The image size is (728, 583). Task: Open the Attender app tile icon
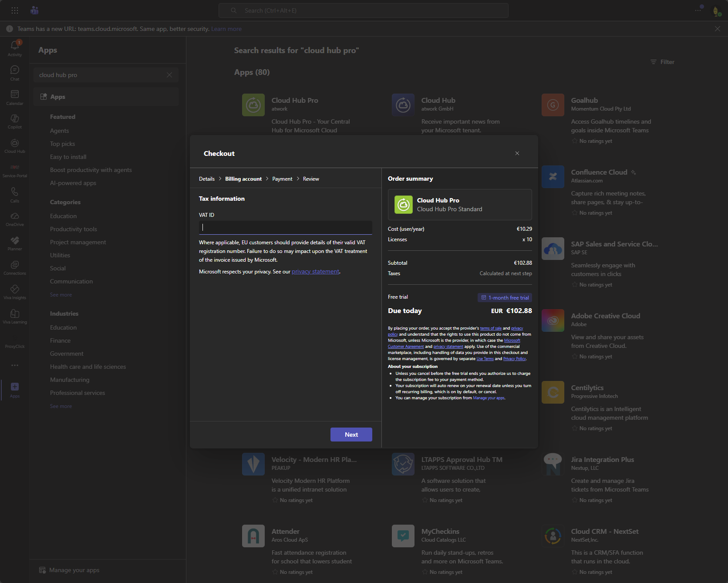pos(253,536)
